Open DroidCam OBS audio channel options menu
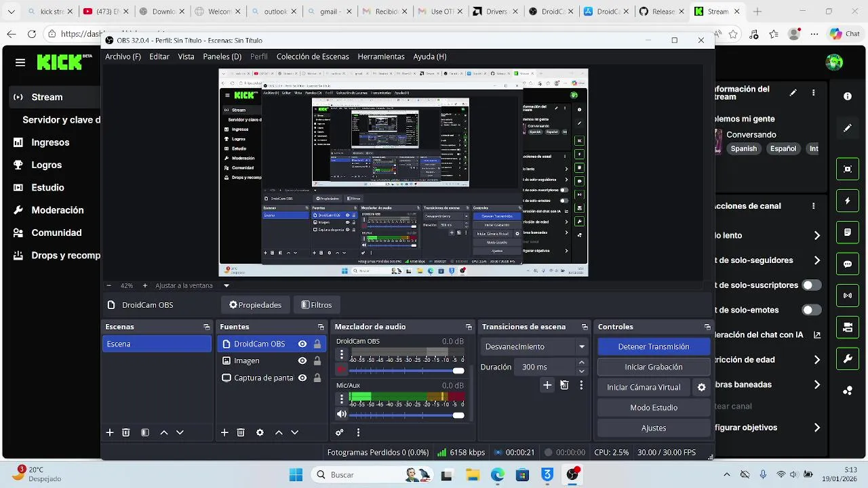868x488 pixels. pyautogui.click(x=342, y=354)
